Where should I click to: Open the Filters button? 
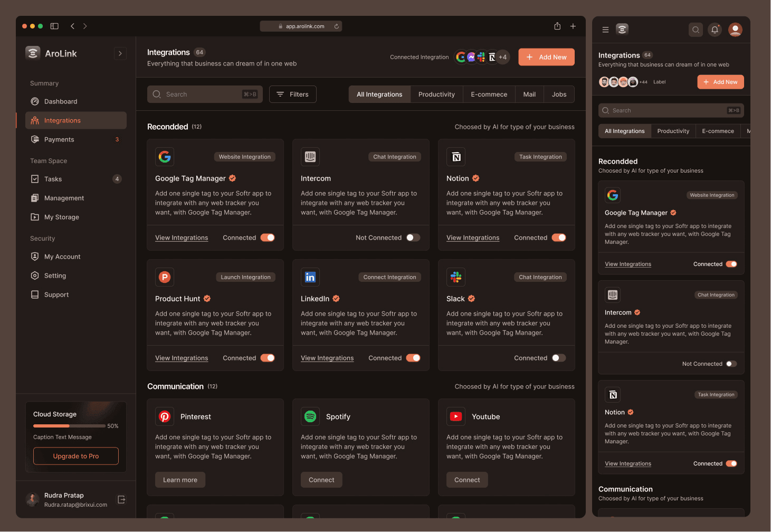pos(293,94)
